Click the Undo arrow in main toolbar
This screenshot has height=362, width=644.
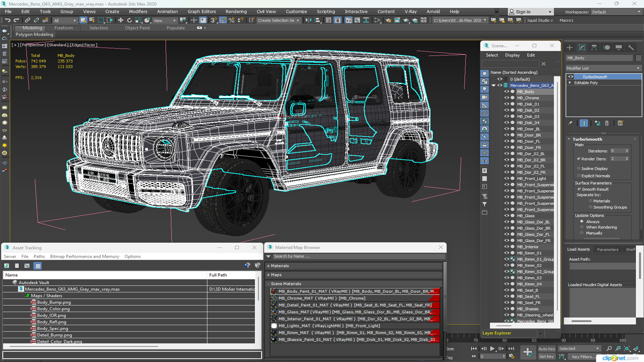tap(8, 20)
